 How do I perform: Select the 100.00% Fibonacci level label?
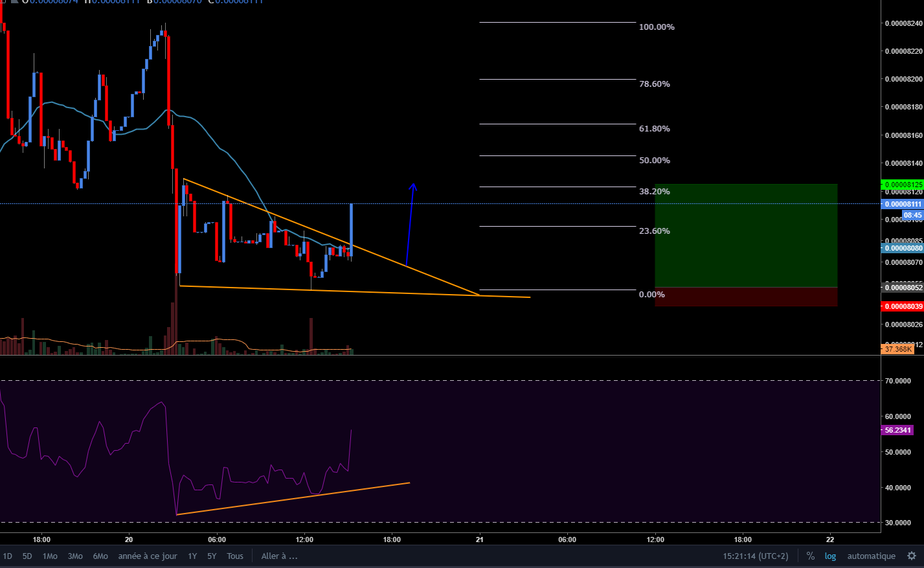(x=657, y=27)
